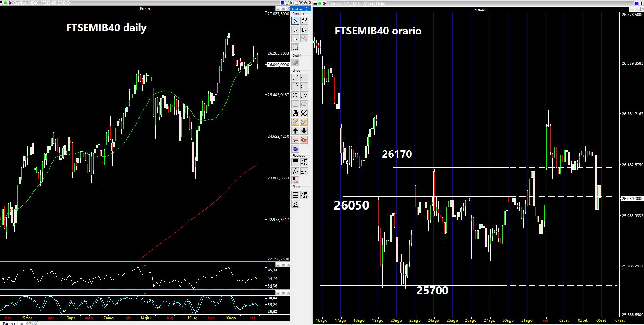This screenshot has width=644, height=325.
Task: Select the GAN angle tool
Action: point(304,195)
